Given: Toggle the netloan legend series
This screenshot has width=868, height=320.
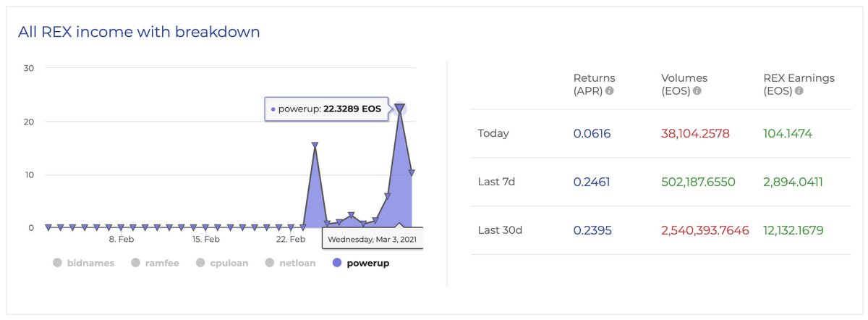Looking at the screenshot, I should (x=291, y=263).
